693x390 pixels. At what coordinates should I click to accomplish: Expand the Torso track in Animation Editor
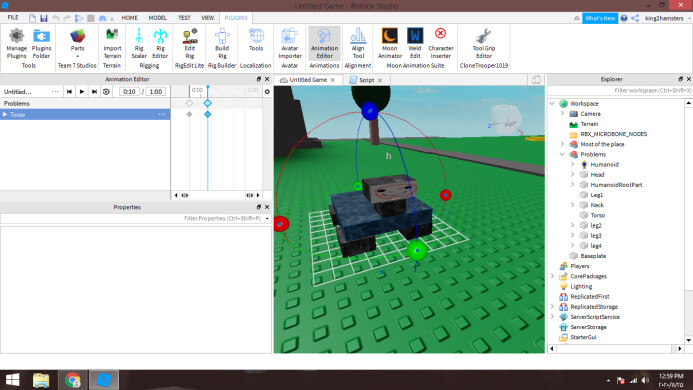point(5,115)
